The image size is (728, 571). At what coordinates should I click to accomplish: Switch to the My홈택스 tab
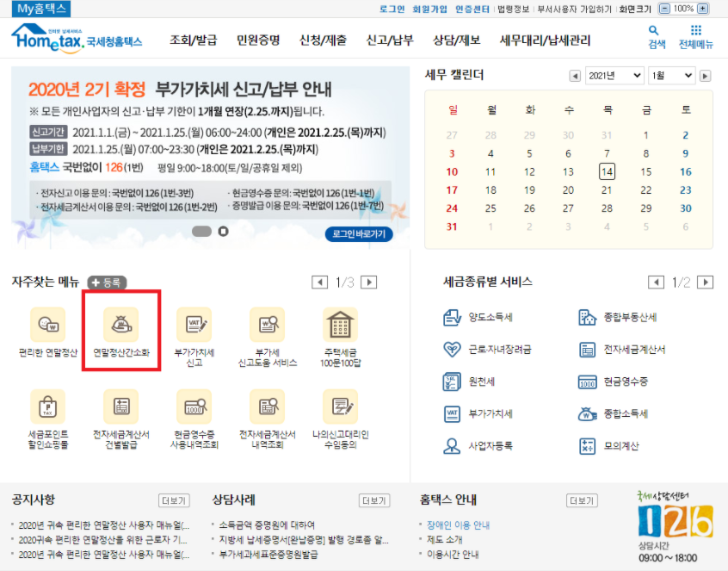41,9
